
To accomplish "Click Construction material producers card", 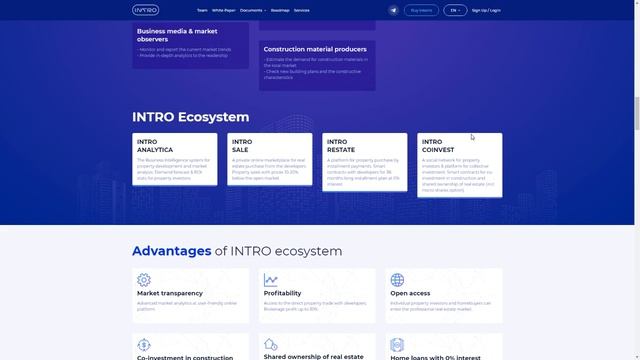I will 317,65.
